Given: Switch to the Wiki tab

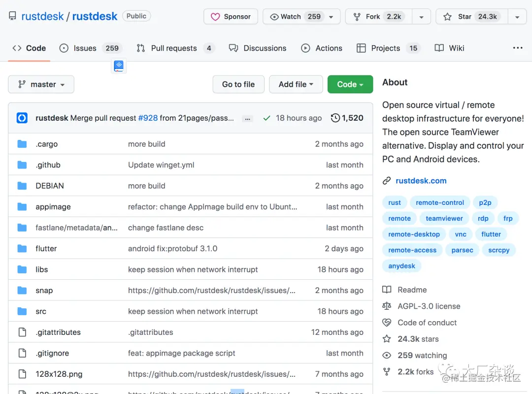Looking at the screenshot, I should click(450, 48).
